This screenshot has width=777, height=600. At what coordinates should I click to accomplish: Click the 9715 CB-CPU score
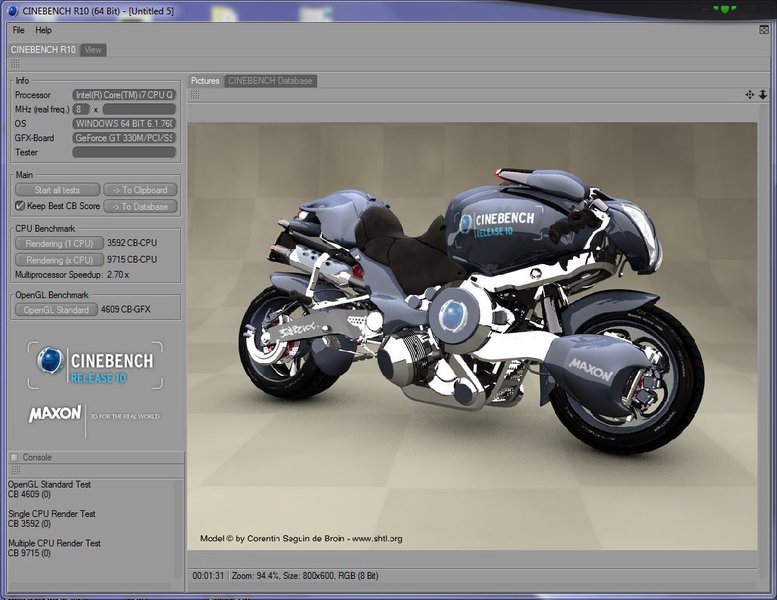tap(132, 259)
